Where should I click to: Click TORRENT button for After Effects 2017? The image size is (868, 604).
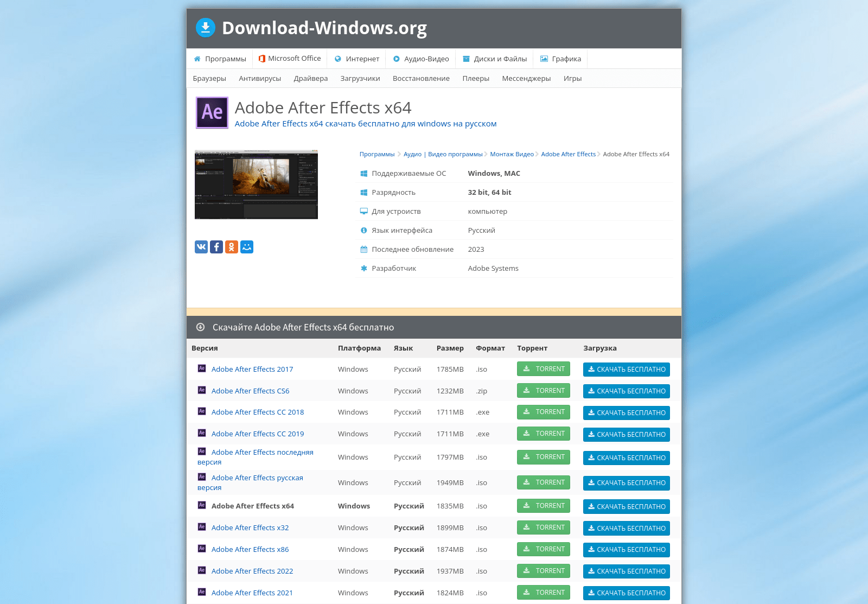(x=544, y=368)
